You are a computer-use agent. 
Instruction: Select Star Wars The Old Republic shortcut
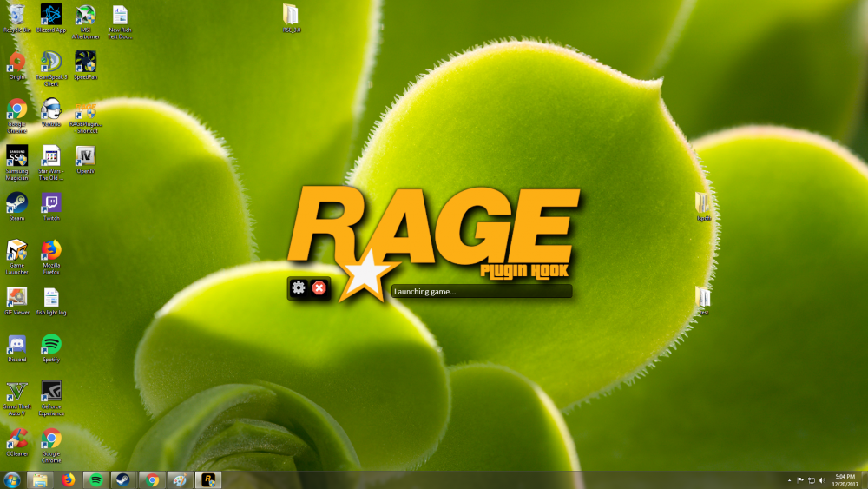click(x=51, y=162)
